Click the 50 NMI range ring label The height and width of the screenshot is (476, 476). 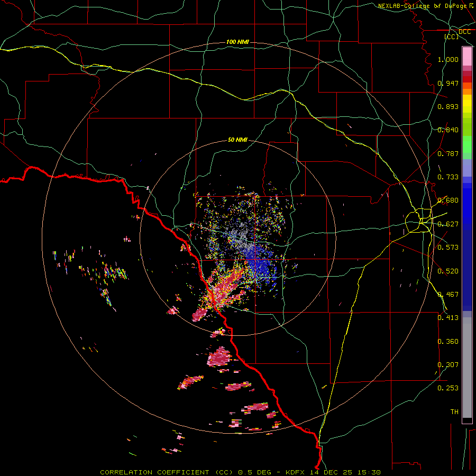tap(237, 140)
